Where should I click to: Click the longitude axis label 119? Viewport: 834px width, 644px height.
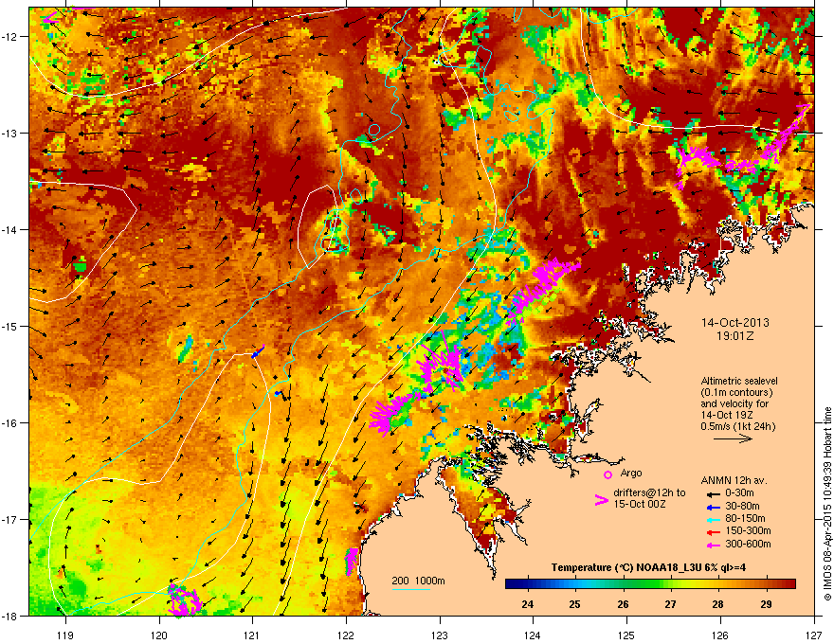tap(65, 635)
